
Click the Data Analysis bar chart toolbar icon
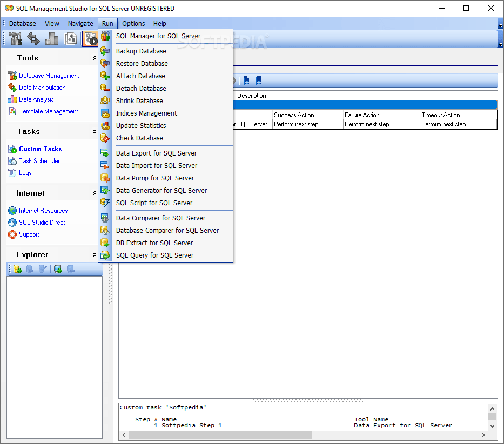pyautogui.click(x=52, y=39)
